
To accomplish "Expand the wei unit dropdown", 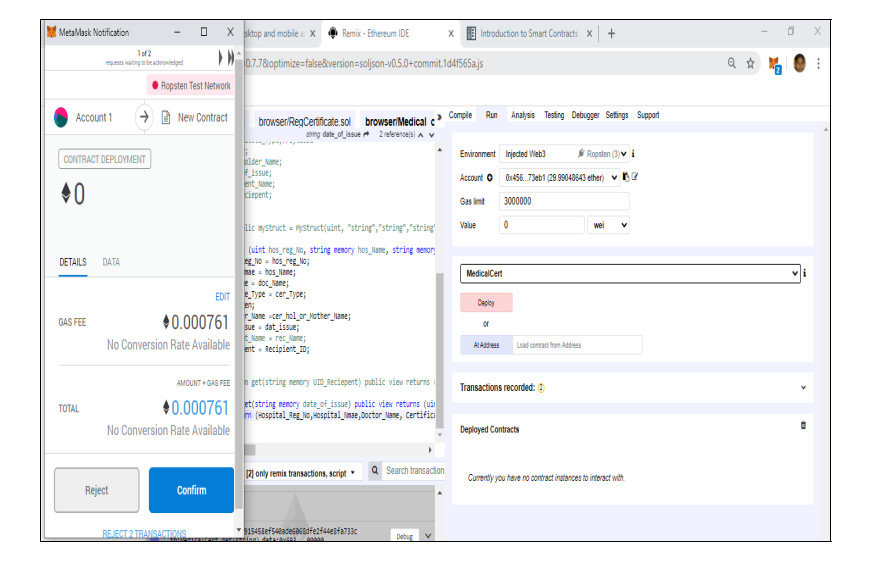I will point(611,226).
